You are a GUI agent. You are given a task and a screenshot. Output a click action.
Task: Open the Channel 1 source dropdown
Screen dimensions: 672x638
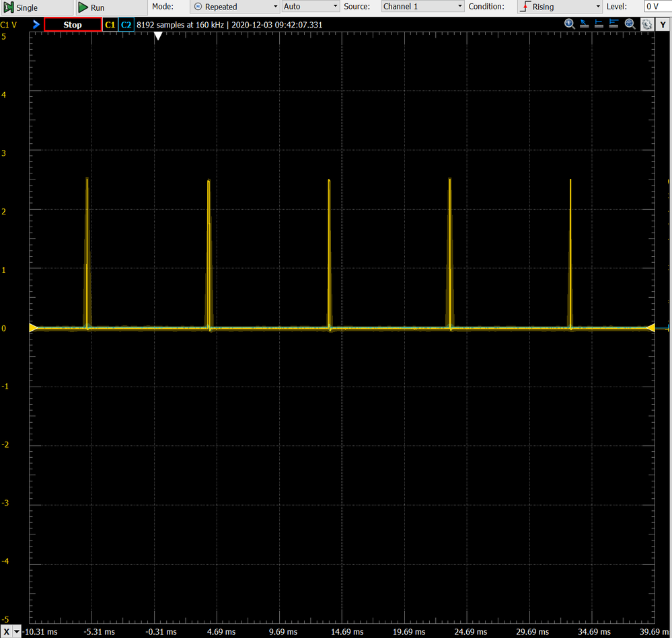coord(422,7)
